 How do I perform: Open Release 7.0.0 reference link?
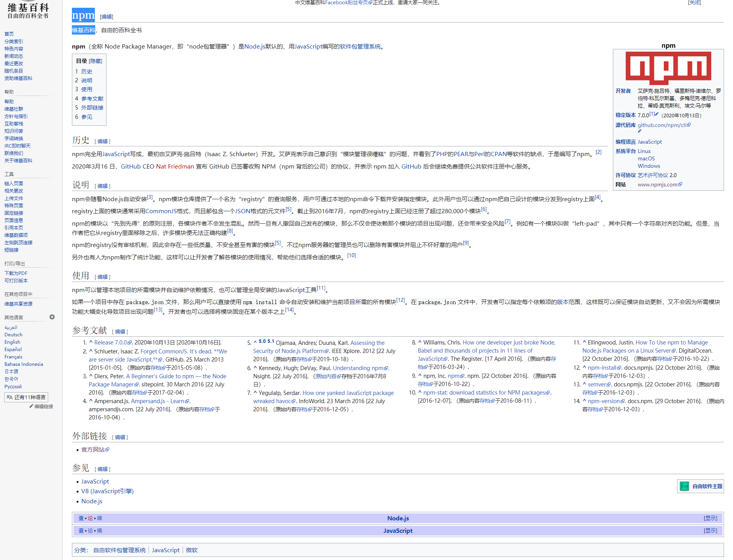[x=113, y=343]
